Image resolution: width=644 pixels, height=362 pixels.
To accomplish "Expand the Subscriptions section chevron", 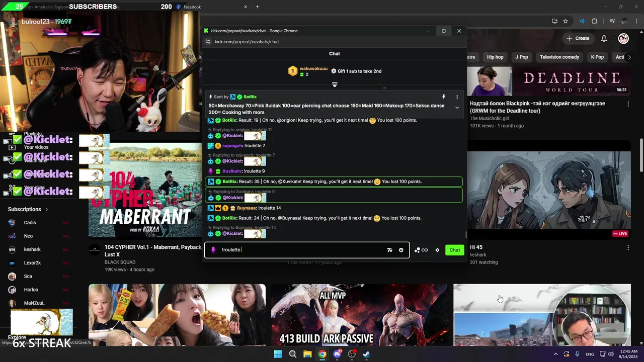I will (47, 209).
